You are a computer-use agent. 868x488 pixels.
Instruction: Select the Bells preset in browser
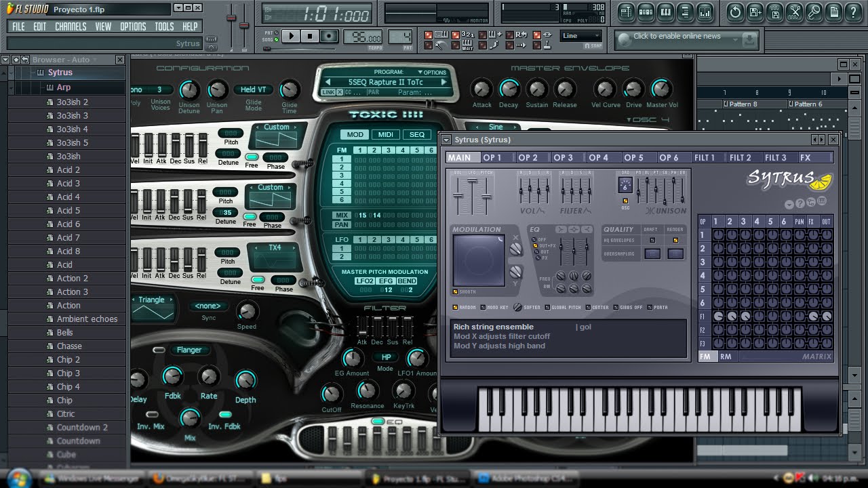tap(68, 332)
